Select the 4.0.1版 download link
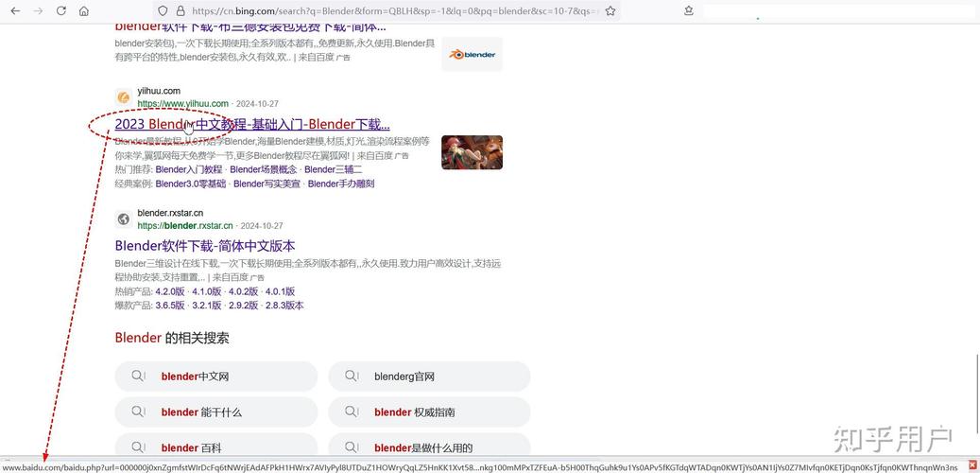The image size is (980, 473). 281,291
